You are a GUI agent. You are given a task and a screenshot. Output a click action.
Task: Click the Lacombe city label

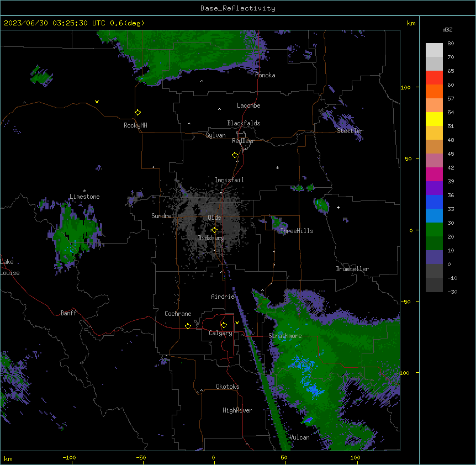pos(248,105)
